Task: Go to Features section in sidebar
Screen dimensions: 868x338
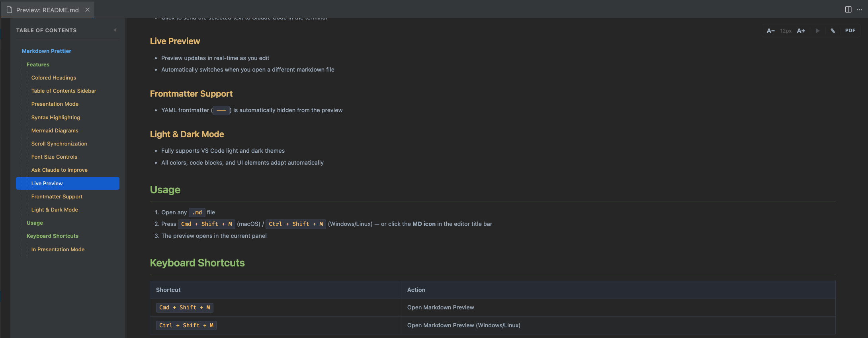Action: click(38, 64)
